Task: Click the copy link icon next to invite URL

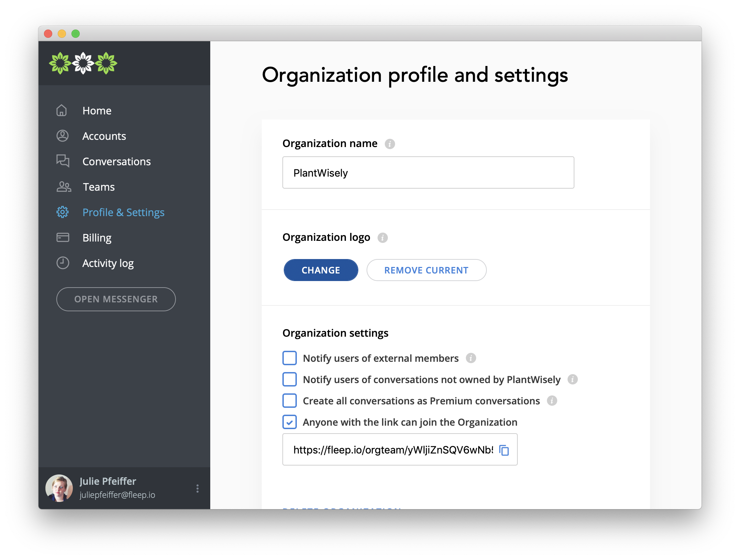Action: pos(504,450)
